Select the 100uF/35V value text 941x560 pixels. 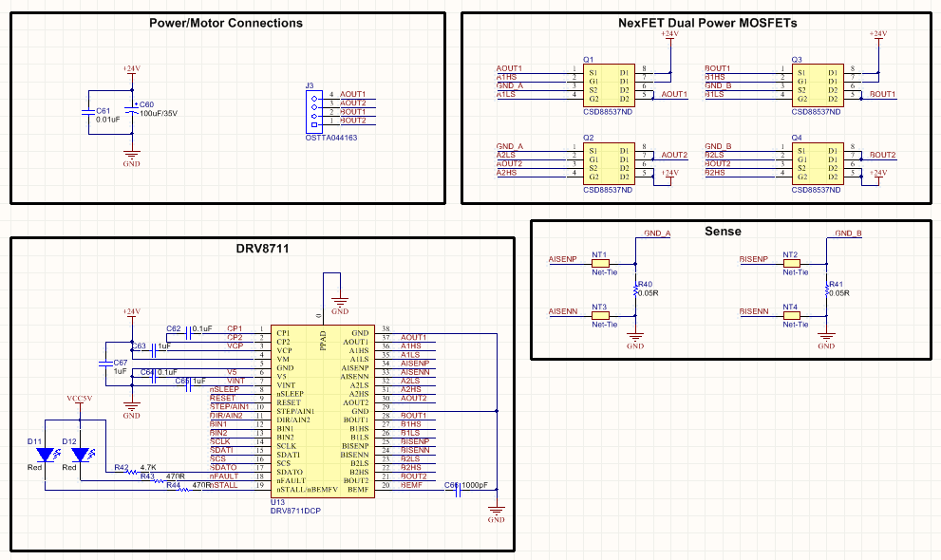tap(159, 113)
